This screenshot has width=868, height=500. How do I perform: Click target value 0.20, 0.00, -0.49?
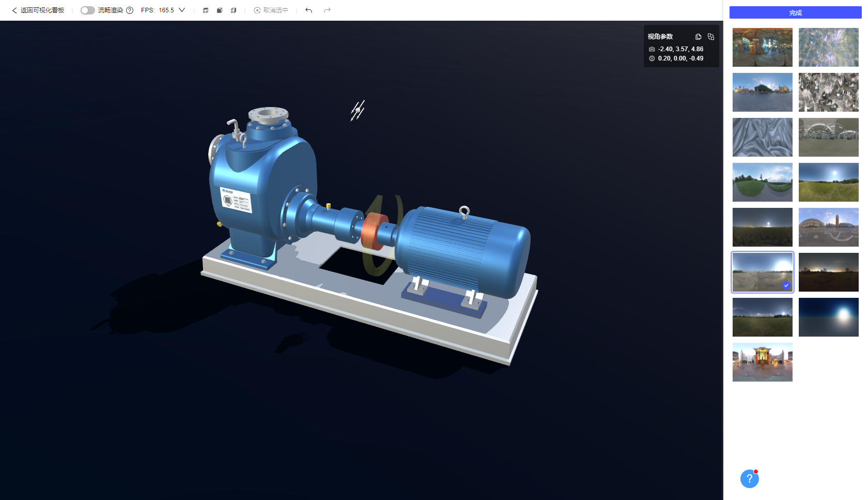point(680,58)
